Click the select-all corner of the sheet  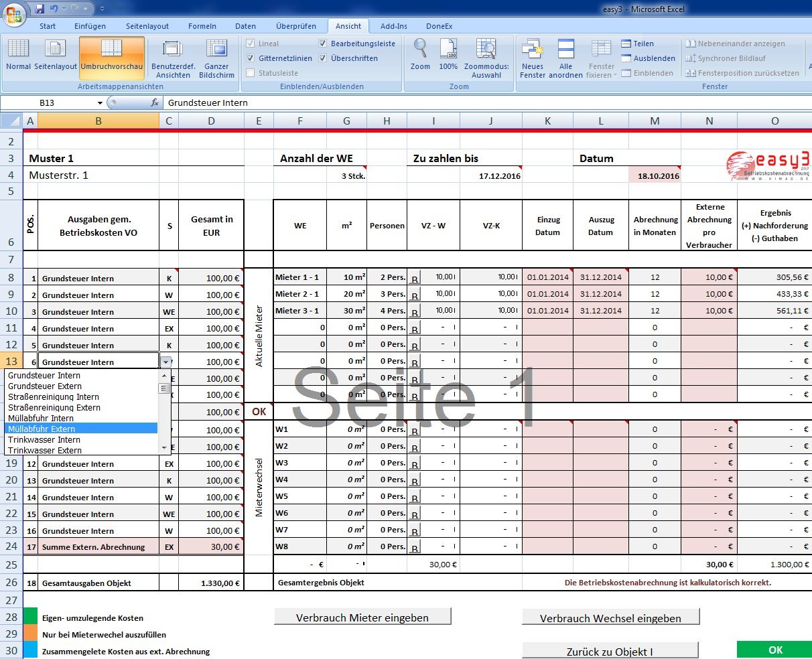(x=11, y=121)
